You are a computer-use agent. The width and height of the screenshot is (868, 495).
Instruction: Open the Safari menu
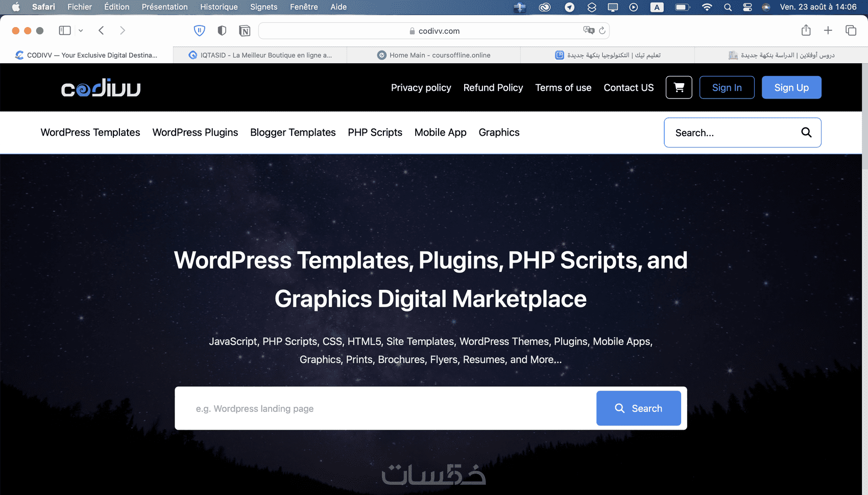click(43, 7)
